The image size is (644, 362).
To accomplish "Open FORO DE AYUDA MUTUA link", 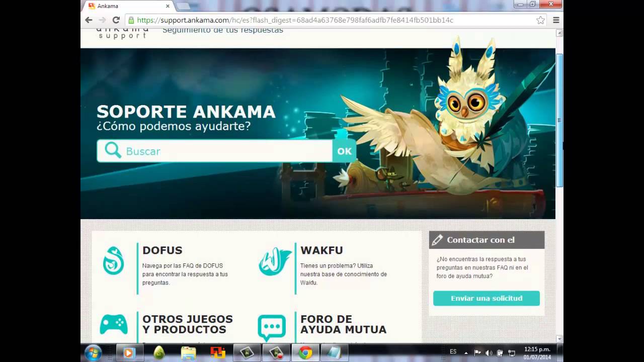I will coord(343,324).
